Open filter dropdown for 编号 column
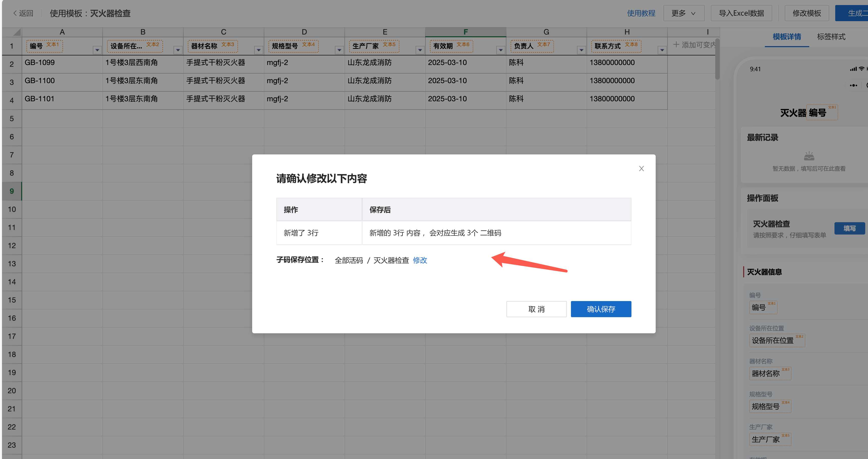Viewport: 868px width, 459px height. (97, 50)
